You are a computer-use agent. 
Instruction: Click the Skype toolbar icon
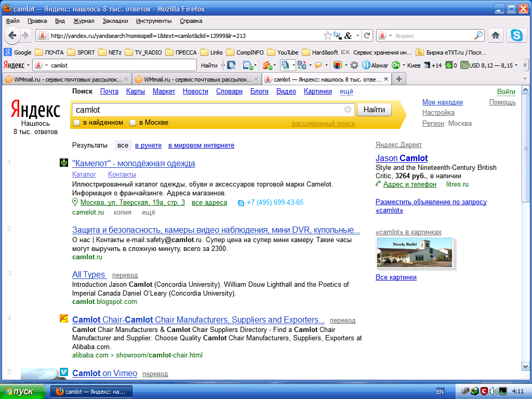click(517, 35)
